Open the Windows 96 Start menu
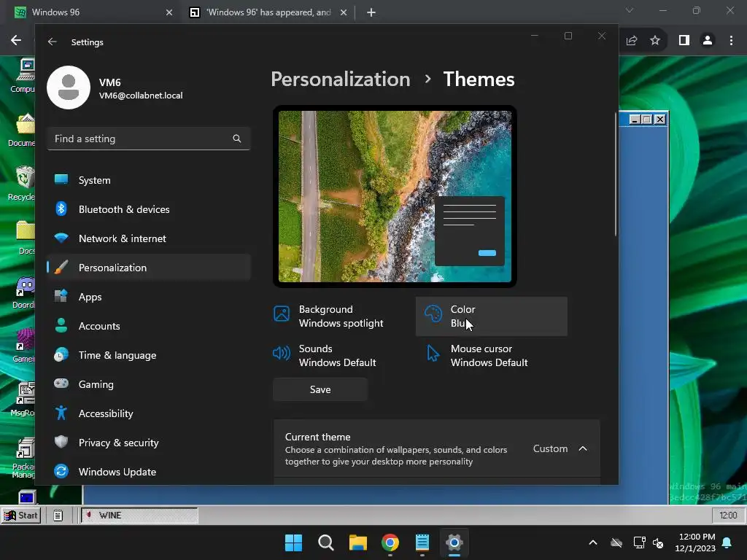 [21, 516]
